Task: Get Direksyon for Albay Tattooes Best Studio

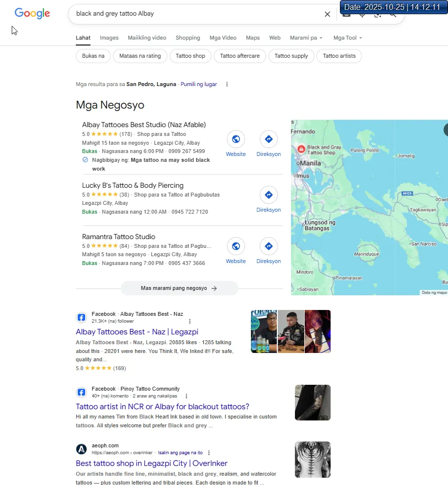Action: (269, 139)
